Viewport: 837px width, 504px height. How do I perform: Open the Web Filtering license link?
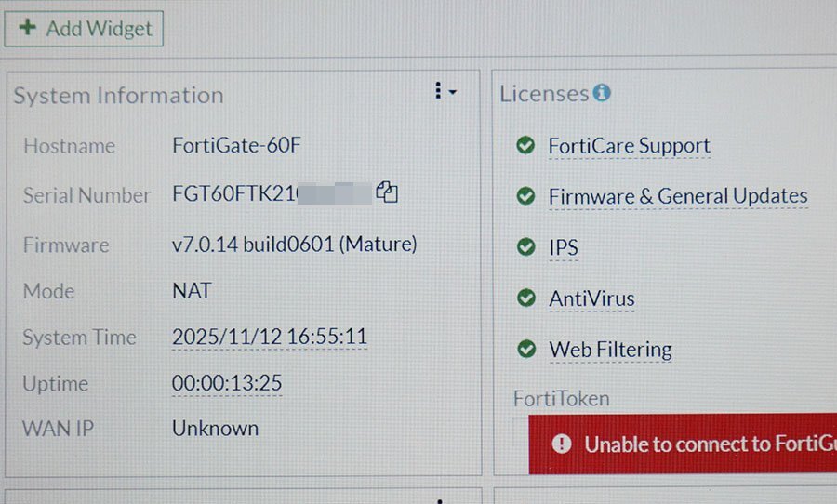click(x=611, y=350)
